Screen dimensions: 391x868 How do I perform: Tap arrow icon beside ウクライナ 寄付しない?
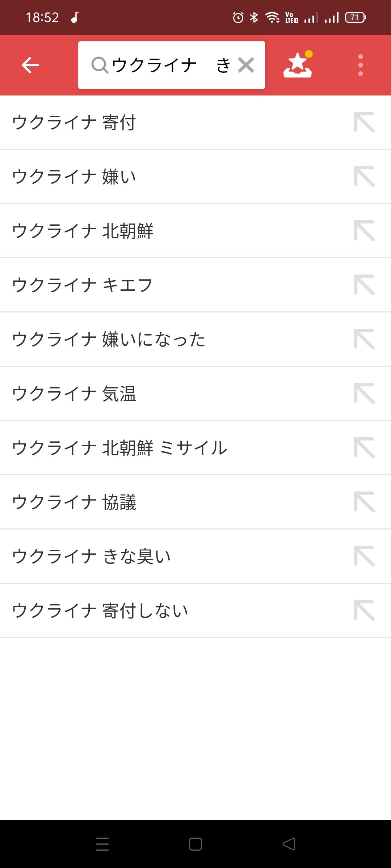364,610
